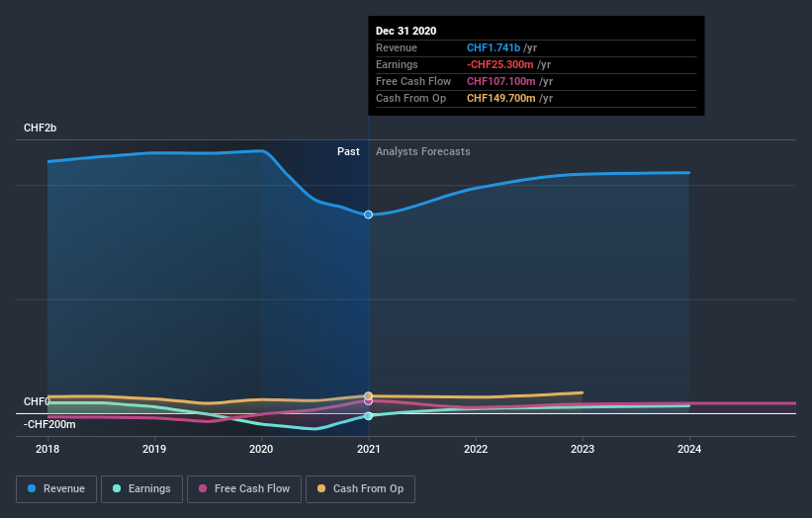The width and height of the screenshot is (812, 518).
Task: Click the CHF2b y-axis label
Action: [40, 128]
